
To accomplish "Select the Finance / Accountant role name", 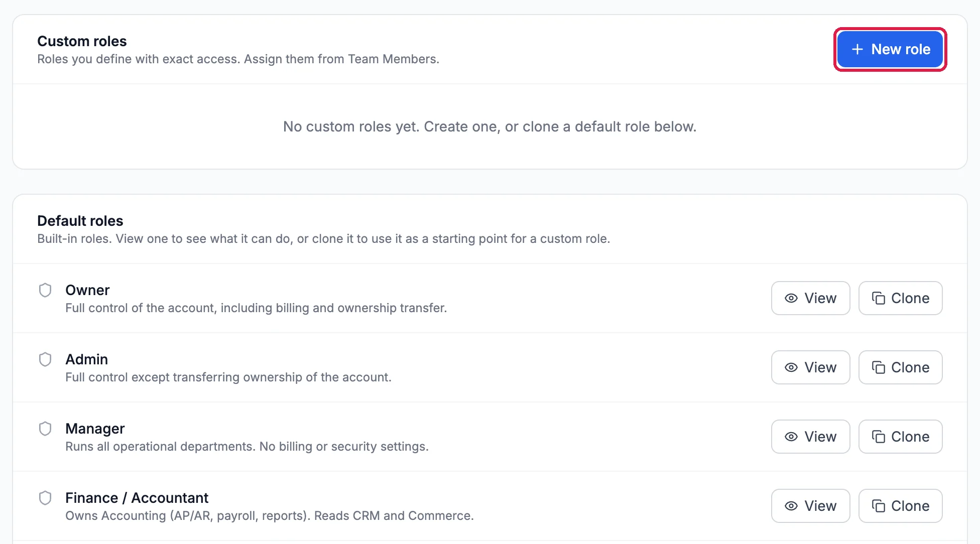I will (x=137, y=498).
